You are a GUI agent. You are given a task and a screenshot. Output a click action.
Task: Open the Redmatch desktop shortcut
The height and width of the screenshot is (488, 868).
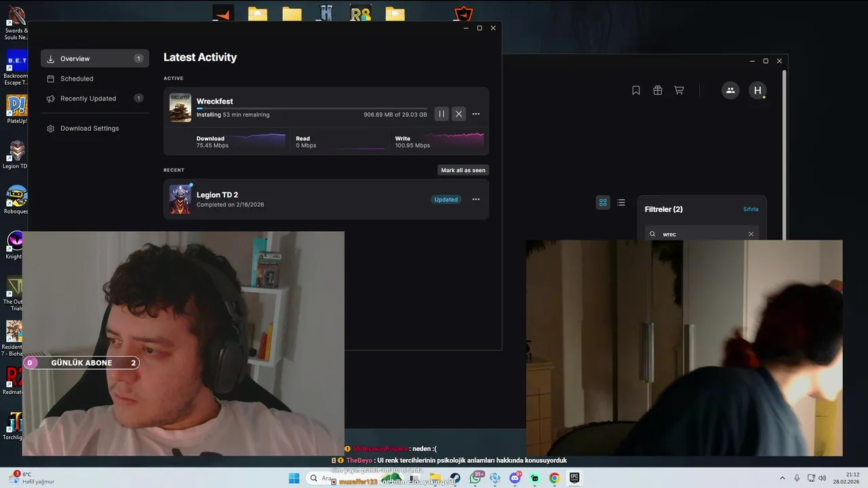click(15, 381)
